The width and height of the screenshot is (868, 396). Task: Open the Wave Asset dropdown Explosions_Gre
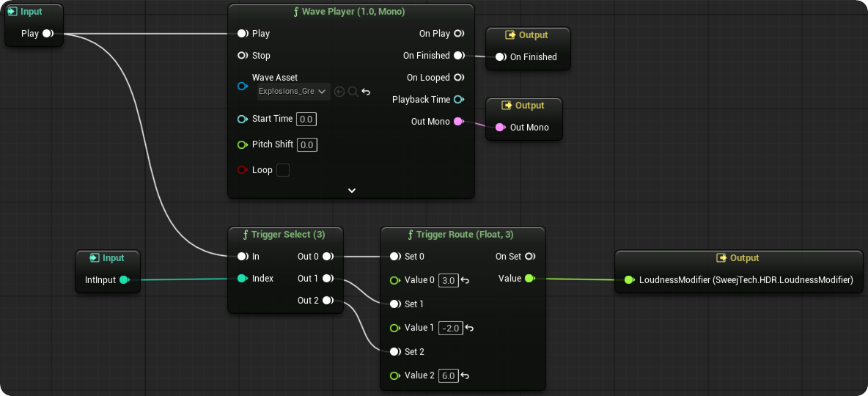pyautogui.click(x=294, y=92)
